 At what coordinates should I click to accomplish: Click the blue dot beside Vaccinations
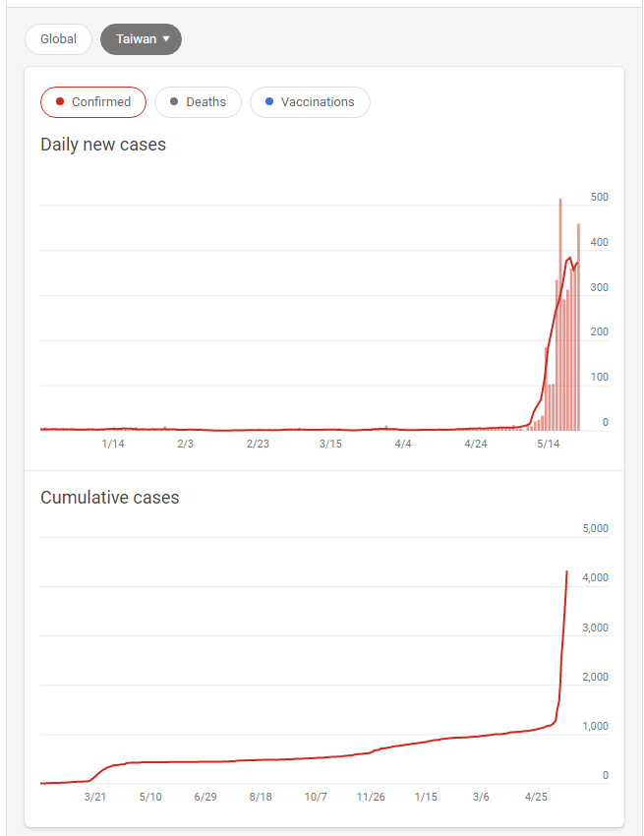pyautogui.click(x=269, y=102)
